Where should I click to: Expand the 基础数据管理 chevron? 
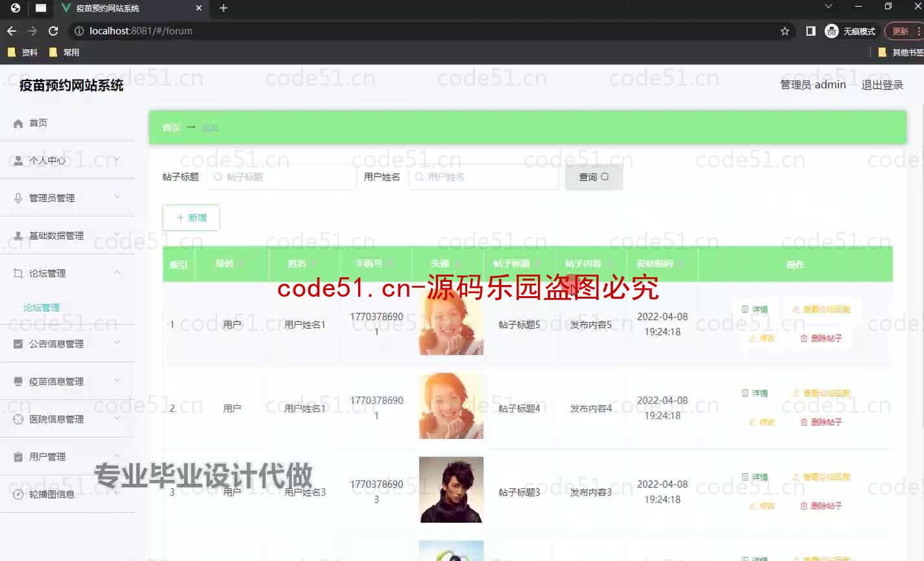coord(117,234)
